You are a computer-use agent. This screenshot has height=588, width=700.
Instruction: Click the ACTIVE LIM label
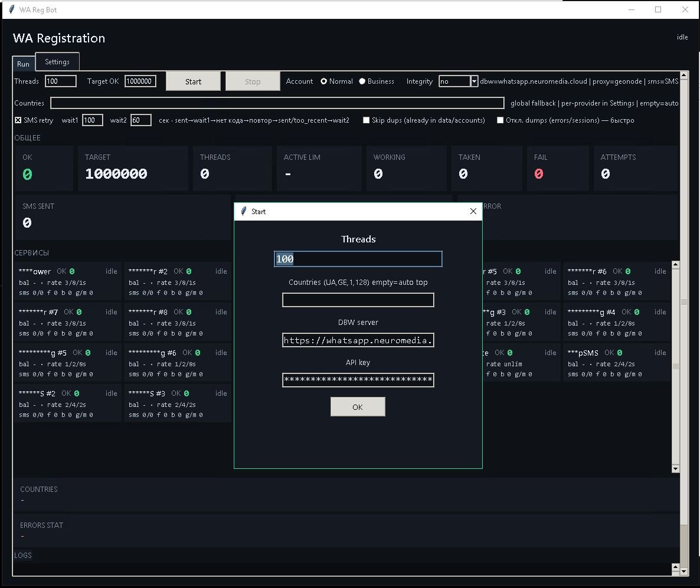302,157
